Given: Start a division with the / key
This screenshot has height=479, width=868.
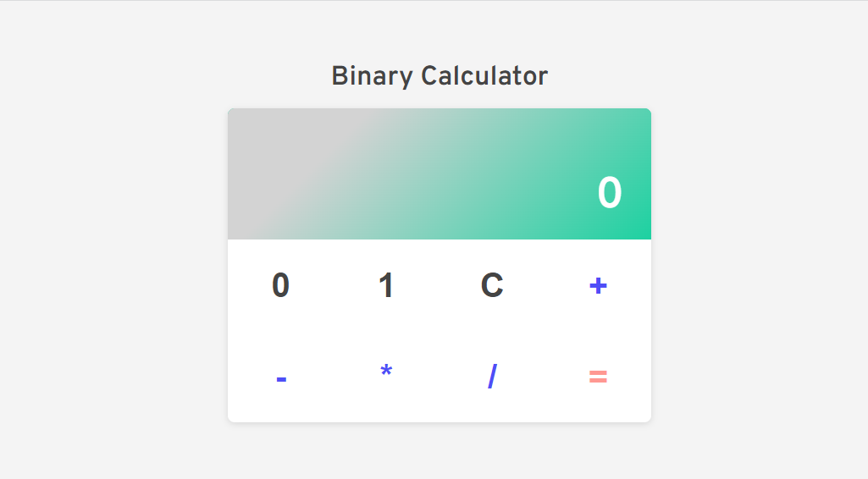Looking at the screenshot, I should tap(492, 377).
